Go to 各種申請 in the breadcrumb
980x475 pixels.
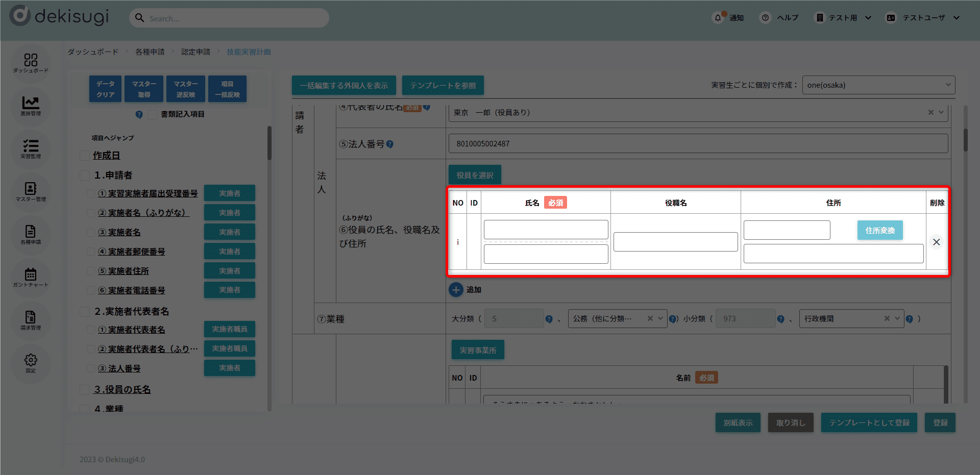coord(150,52)
